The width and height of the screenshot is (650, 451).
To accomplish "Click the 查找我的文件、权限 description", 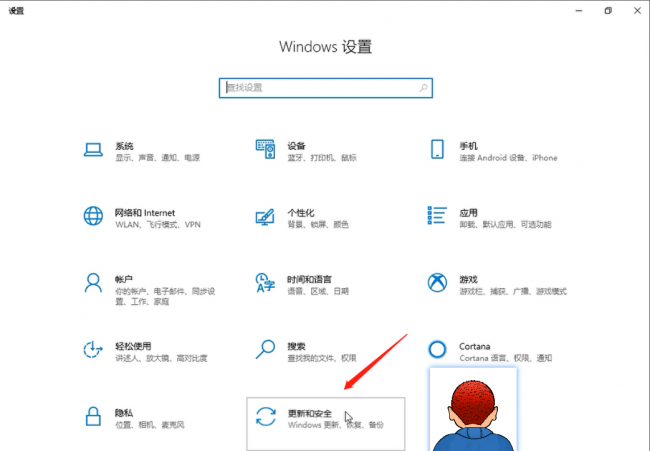I will pyautogui.click(x=322, y=358).
